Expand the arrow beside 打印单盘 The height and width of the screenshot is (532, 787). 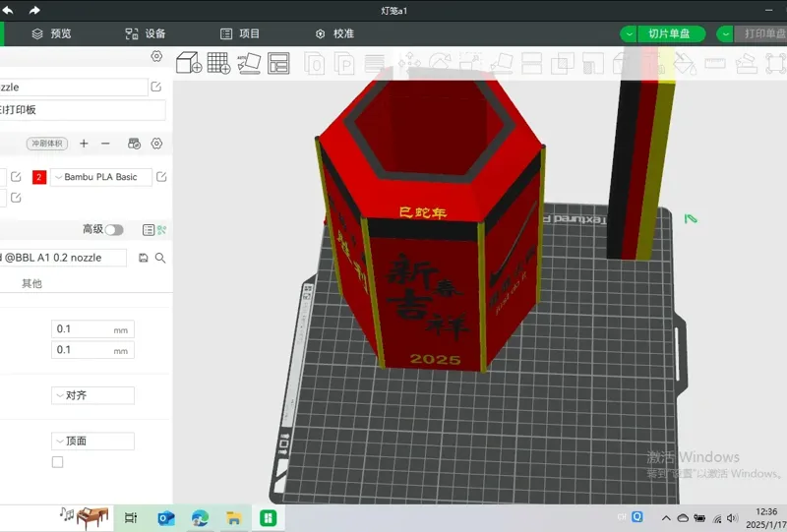point(725,33)
